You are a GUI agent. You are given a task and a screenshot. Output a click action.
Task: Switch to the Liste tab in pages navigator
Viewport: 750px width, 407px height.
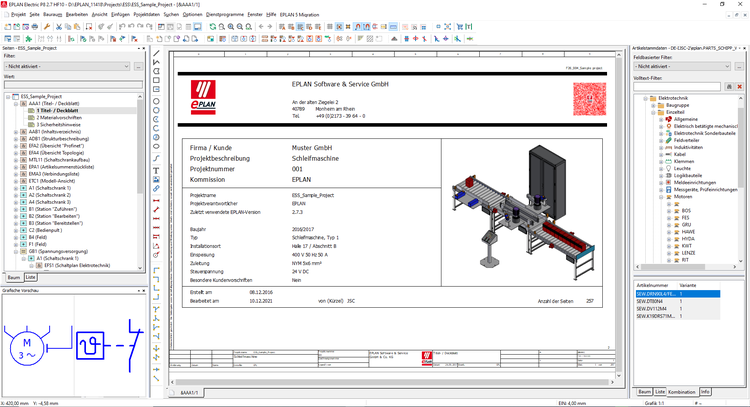point(31,277)
